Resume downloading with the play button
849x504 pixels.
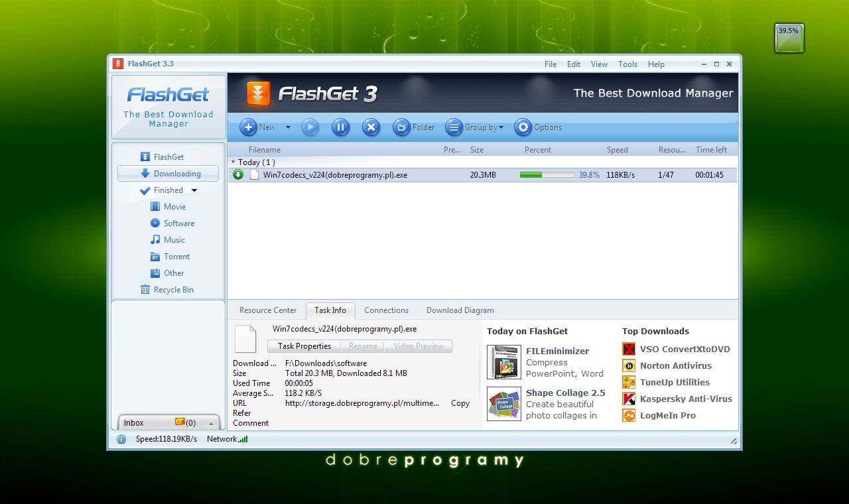click(310, 127)
